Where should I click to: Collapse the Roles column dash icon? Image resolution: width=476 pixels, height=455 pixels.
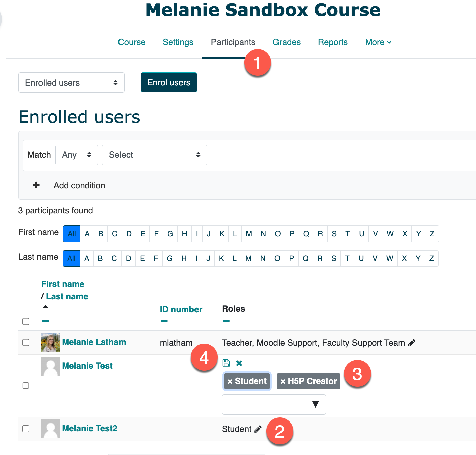pos(226,321)
